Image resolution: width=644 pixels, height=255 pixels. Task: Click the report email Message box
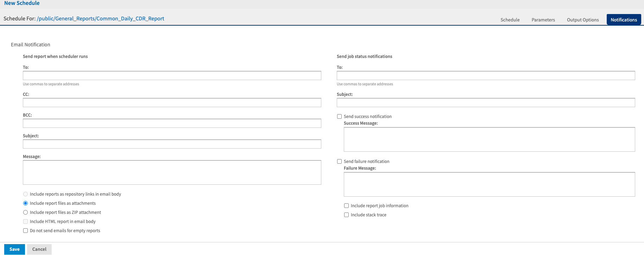172,172
